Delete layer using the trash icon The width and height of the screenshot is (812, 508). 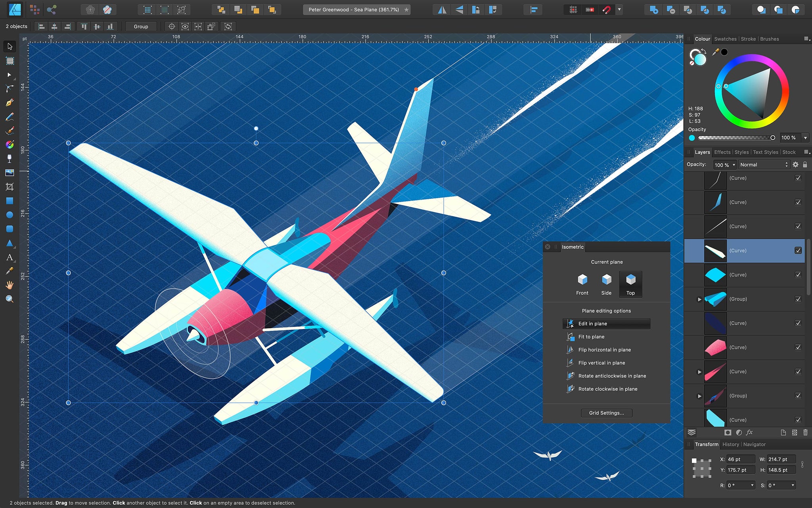[805, 433]
